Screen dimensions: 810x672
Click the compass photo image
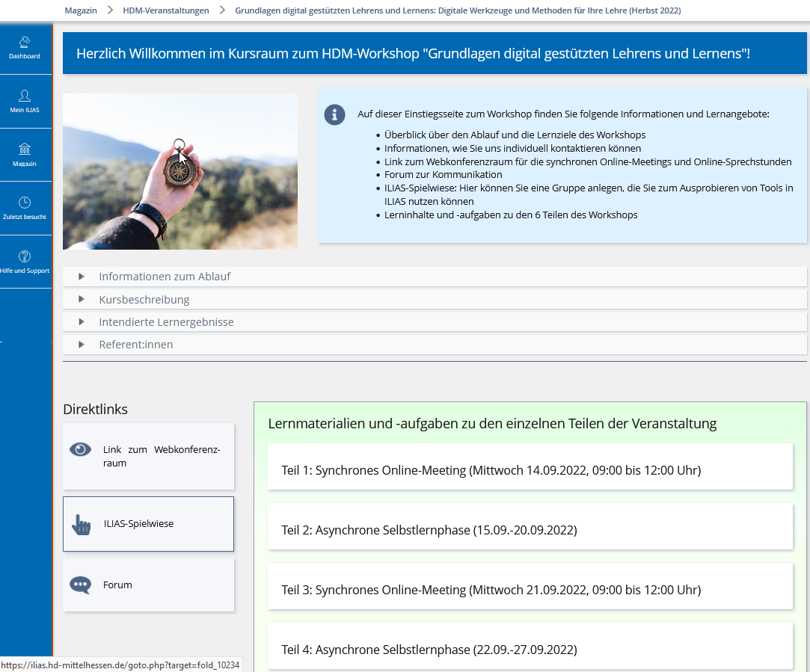[x=180, y=171]
